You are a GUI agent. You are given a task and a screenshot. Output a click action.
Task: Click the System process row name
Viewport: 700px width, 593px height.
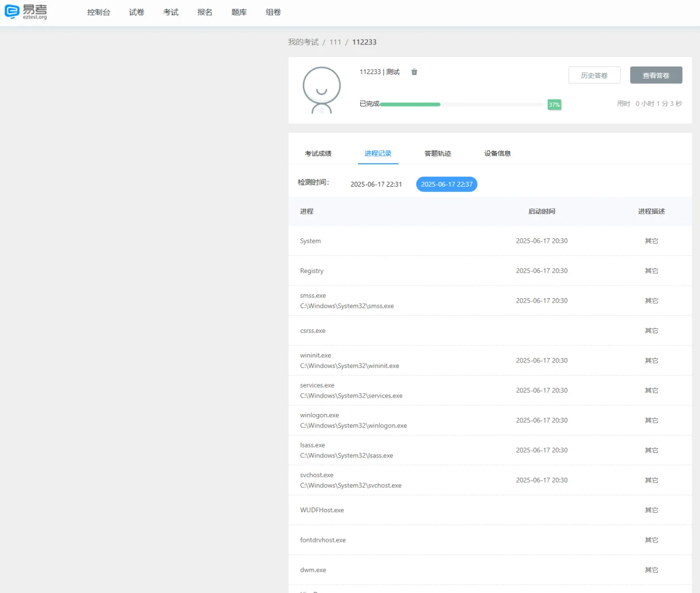[310, 241]
